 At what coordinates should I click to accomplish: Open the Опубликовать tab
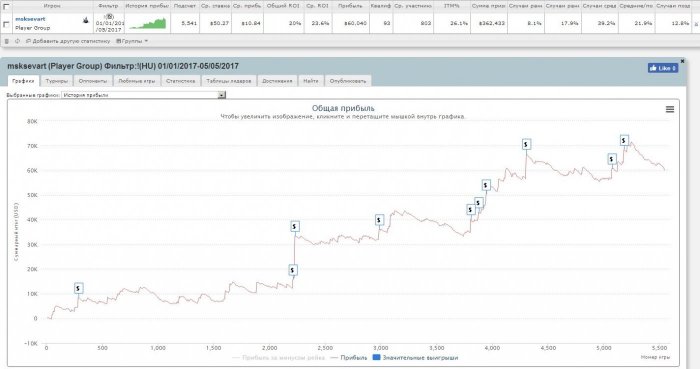[x=348, y=81]
